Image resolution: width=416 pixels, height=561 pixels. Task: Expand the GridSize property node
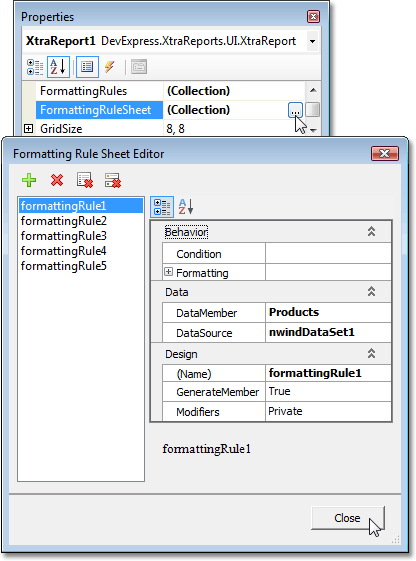pyautogui.click(x=28, y=128)
